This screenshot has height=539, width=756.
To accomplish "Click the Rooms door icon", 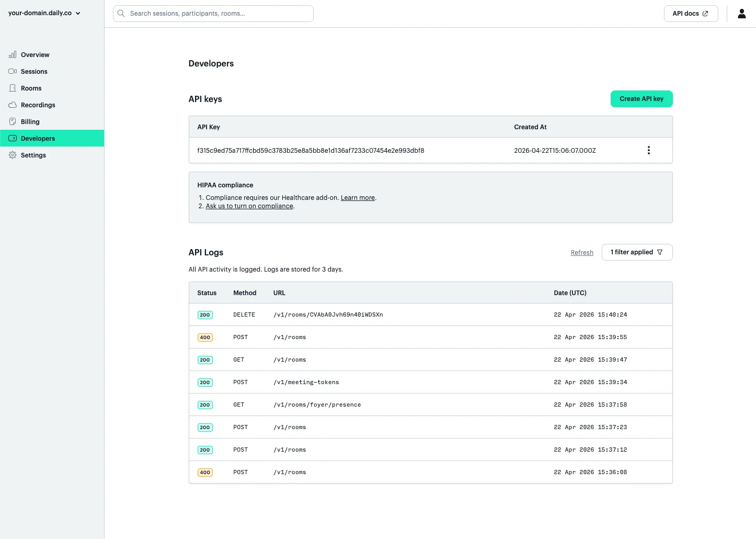I will (x=13, y=88).
